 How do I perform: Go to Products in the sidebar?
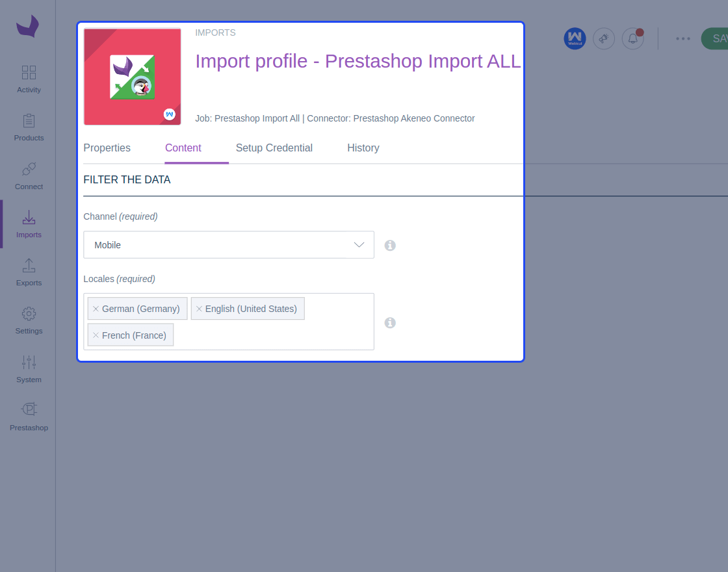(x=29, y=127)
